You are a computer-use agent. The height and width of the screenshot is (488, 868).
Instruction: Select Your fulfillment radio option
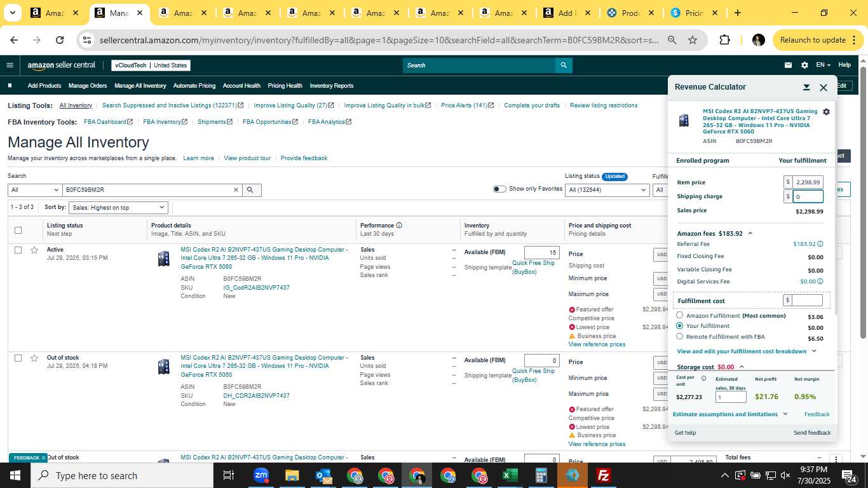coord(680,325)
